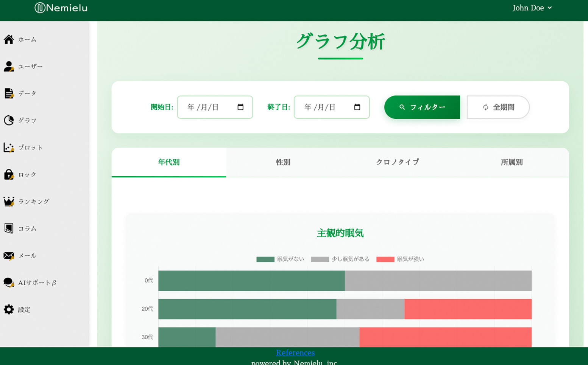This screenshot has height=365, width=588.
Task: Toggle the 少し眠気がある legend item
Action: 340,259
